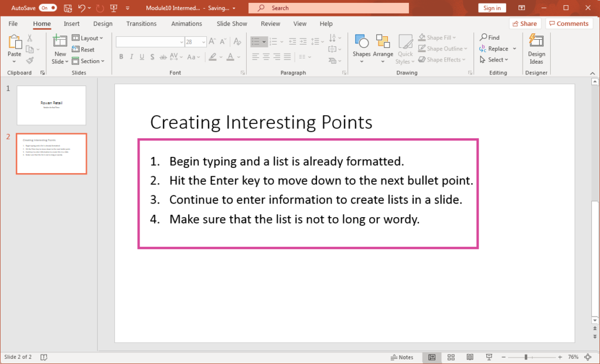The height and width of the screenshot is (364, 600).
Task: Click the Arrange objects icon
Action: (383, 42)
